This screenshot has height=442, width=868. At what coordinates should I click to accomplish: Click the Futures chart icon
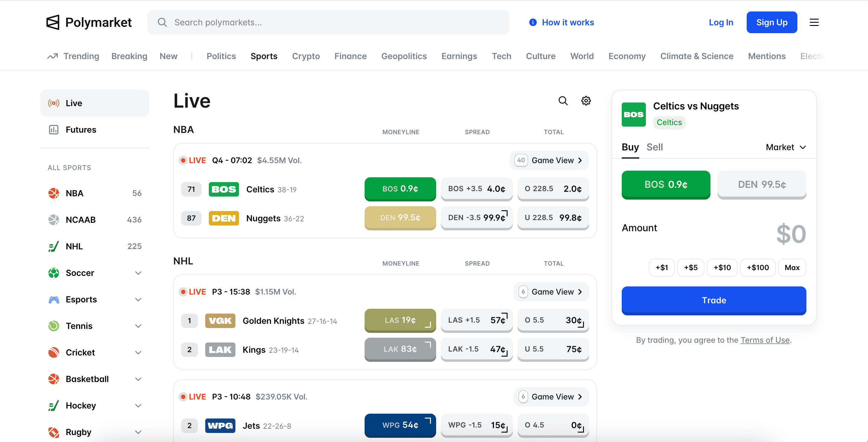[x=54, y=130]
